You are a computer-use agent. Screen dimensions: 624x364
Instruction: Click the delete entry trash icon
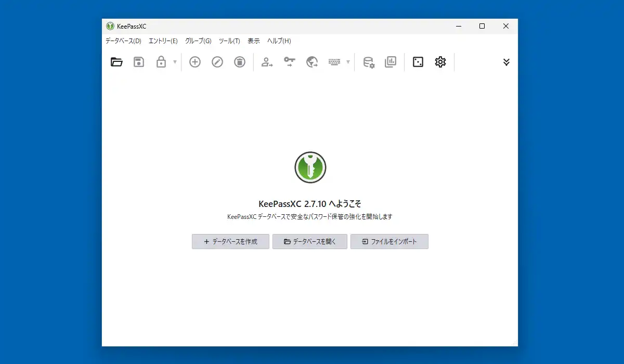pos(239,62)
